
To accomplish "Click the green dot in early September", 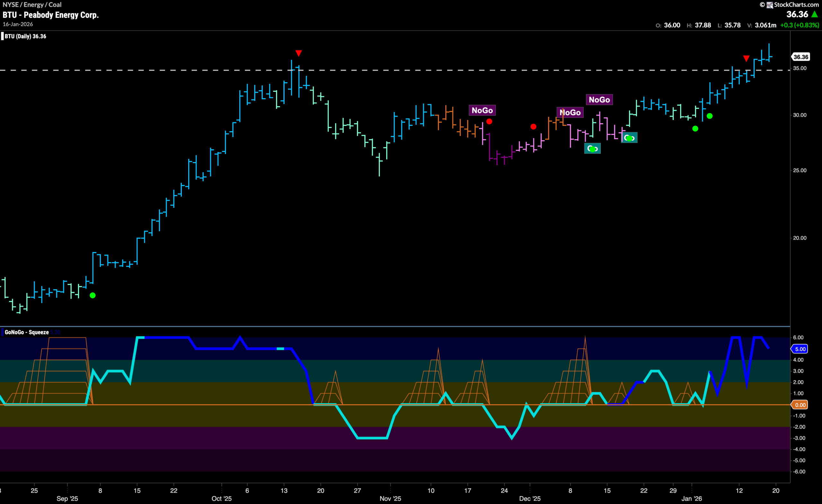I will (93, 295).
